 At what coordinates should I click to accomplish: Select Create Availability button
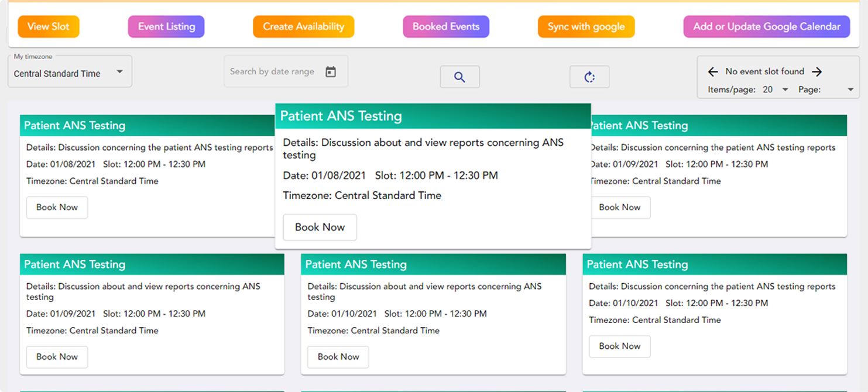(303, 26)
